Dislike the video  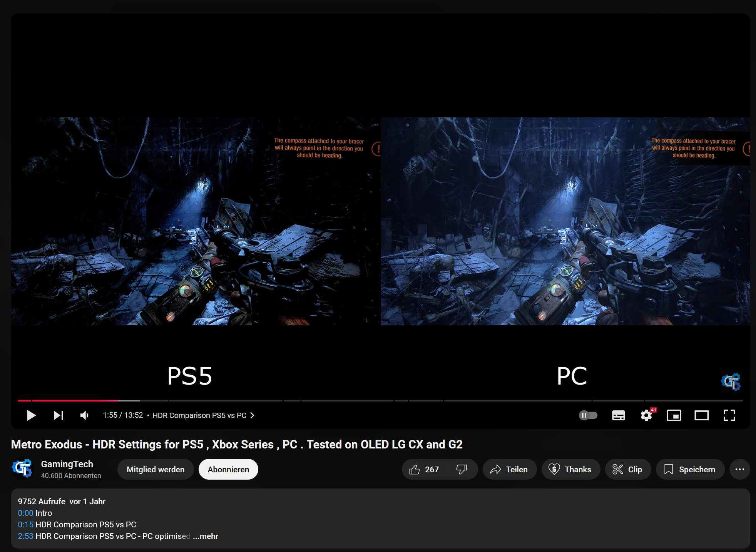point(462,469)
